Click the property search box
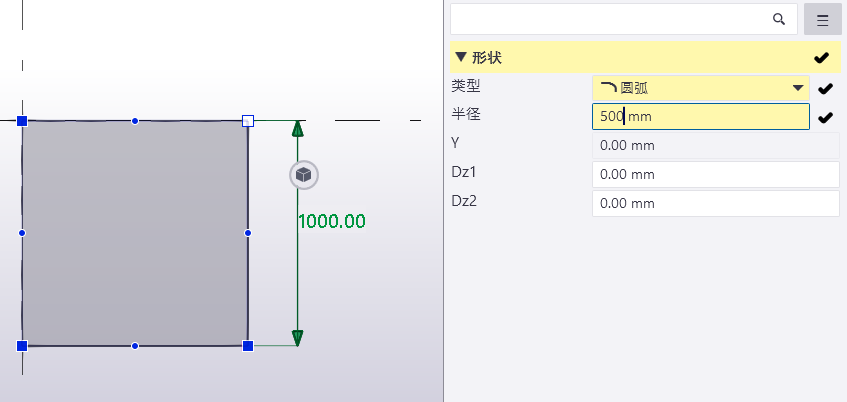847x402 pixels. coord(623,19)
